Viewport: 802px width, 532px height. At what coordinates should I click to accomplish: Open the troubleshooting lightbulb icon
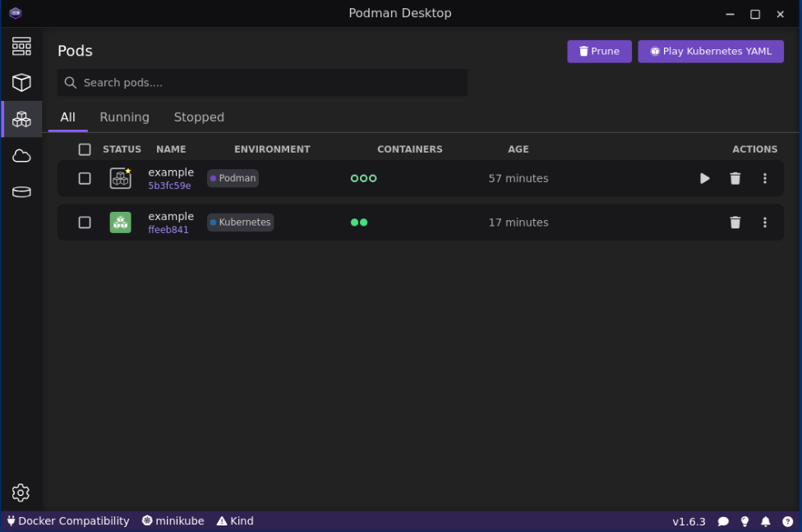pos(744,521)
